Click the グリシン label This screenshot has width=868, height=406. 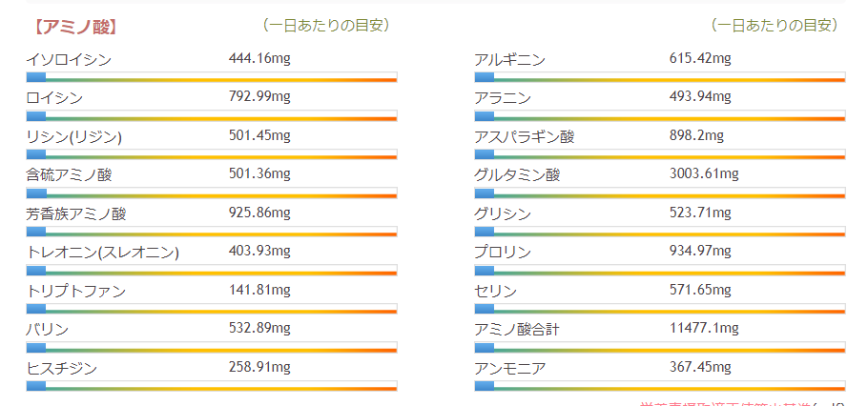click(x=503, y=213)
